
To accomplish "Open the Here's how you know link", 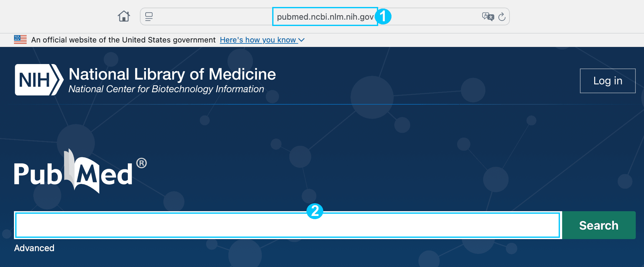I will point(258,40).
